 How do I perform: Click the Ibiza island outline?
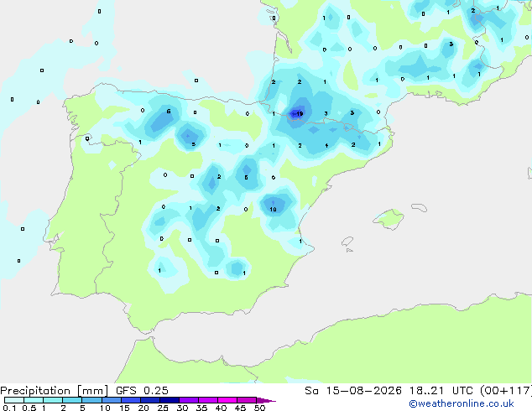(347, 242)
